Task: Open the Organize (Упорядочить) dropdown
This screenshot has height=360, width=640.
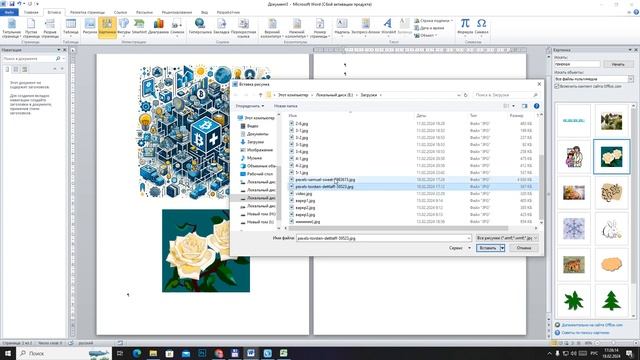Action: [249, 106]
